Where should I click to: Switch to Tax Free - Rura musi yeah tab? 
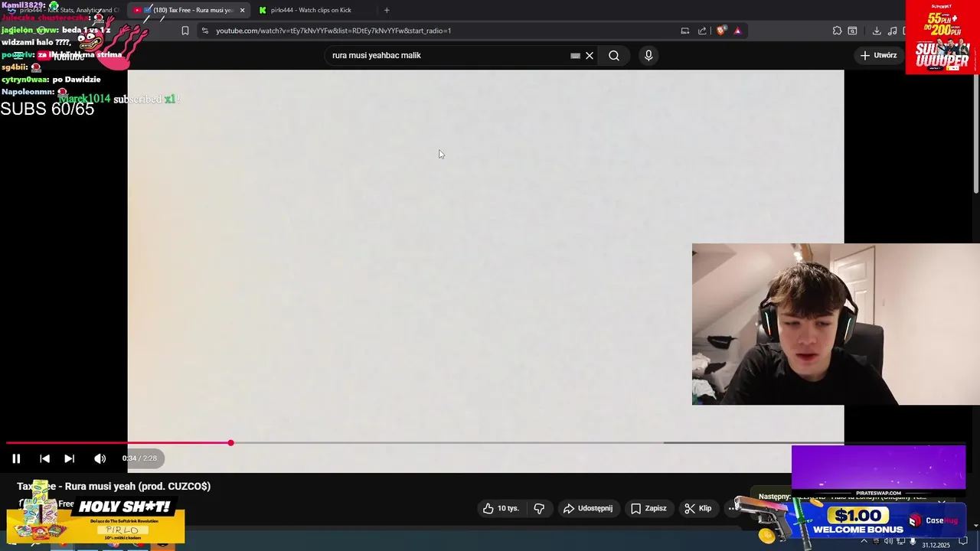click(188, 10)
